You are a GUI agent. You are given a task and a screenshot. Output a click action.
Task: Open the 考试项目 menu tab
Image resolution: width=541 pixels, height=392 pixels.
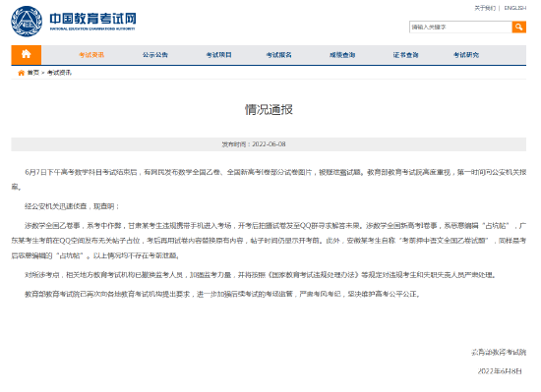[218, 55]
